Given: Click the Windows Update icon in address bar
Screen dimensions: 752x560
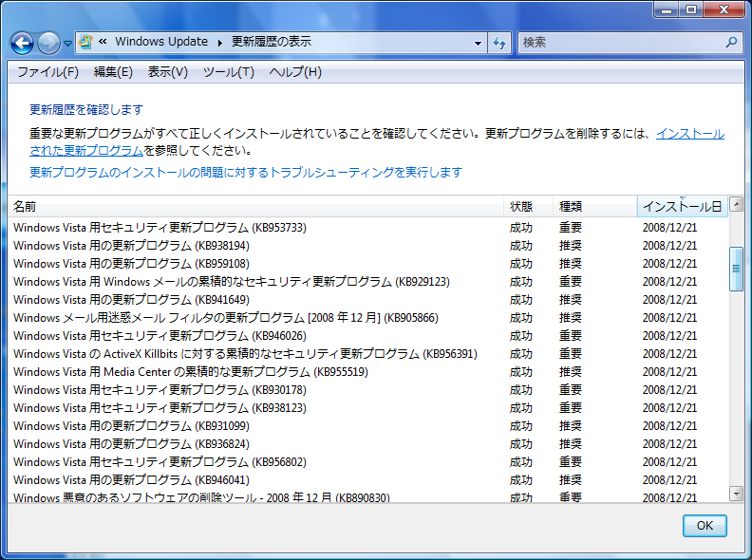Looking at the screenshot, I should [85, 42].
